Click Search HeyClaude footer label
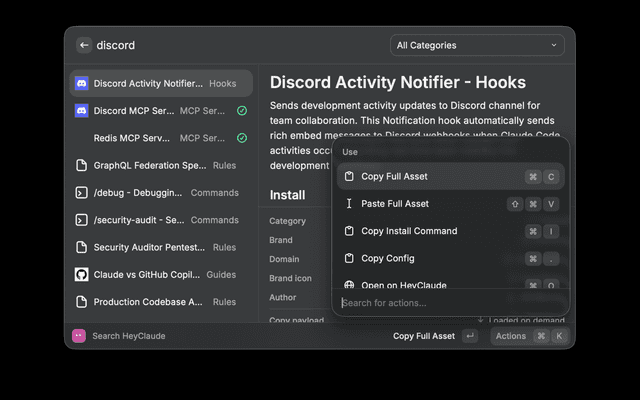Image resolution: width=640 pixels, height=400 pixels. [129, 336]
